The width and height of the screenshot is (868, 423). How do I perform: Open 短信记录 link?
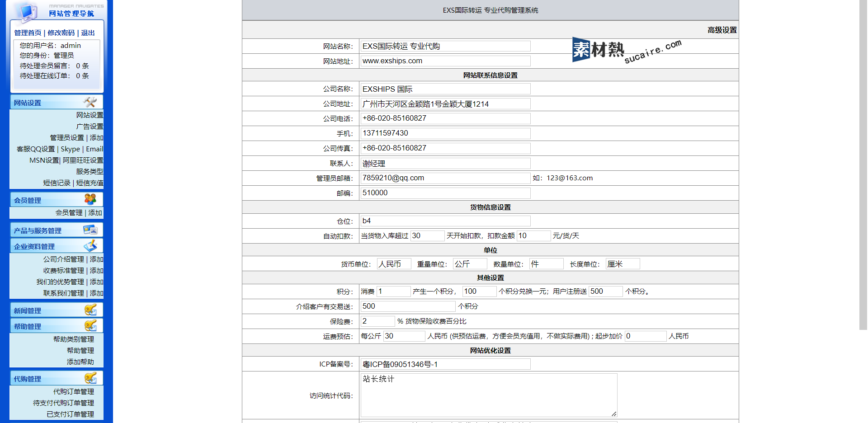[57, 183]
